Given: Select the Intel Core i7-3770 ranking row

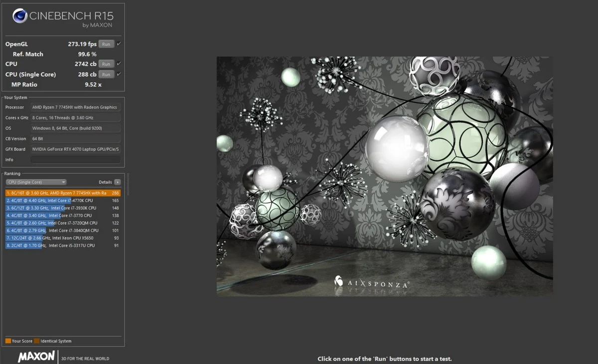Looking at the screenshot, I should coord(63,215).
